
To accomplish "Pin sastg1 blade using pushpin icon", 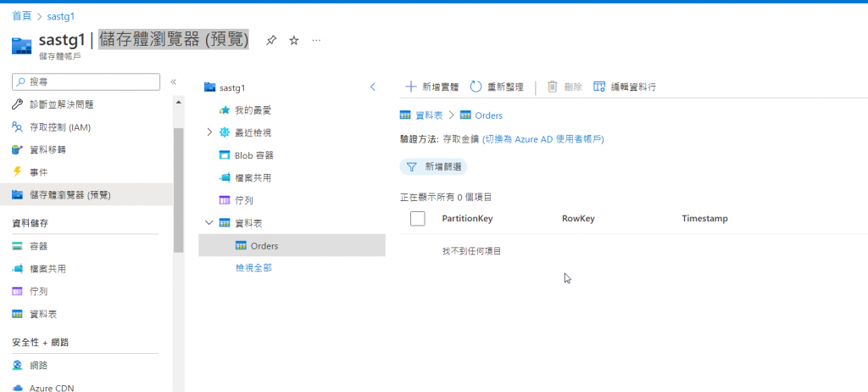I will point(271,41).
